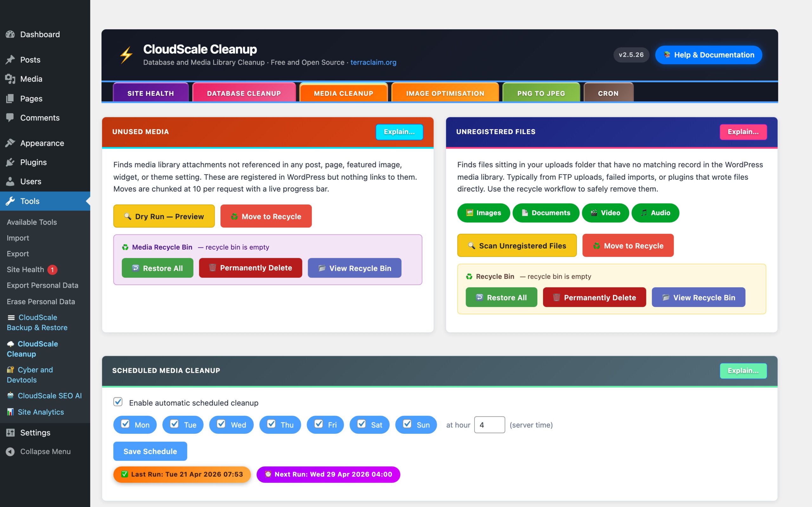Image resolution: width=812 pixels, height=507 pixels.
Task: Select the Images filter in Unregistered Files
Action: 483,213
